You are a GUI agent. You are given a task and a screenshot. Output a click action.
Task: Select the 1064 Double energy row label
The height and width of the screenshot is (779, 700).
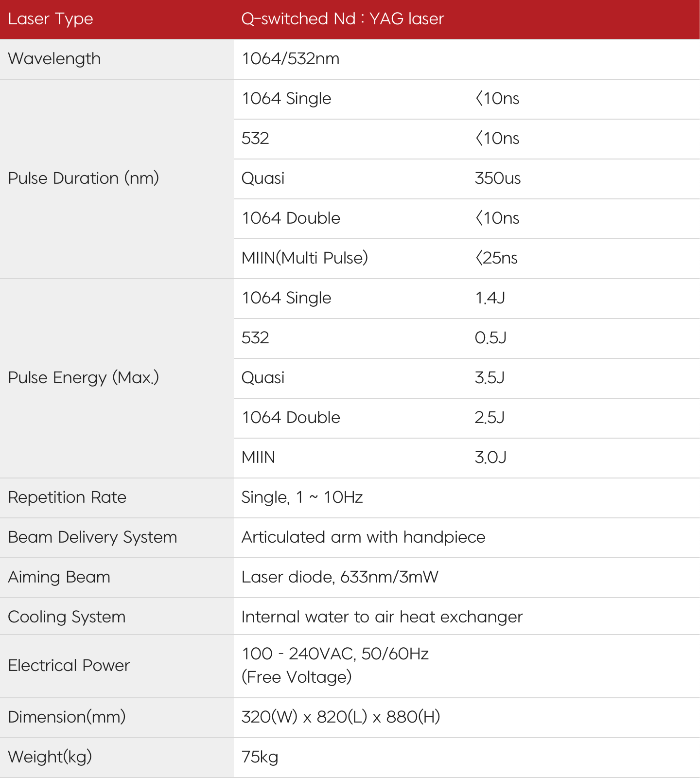tap(291, 418)
